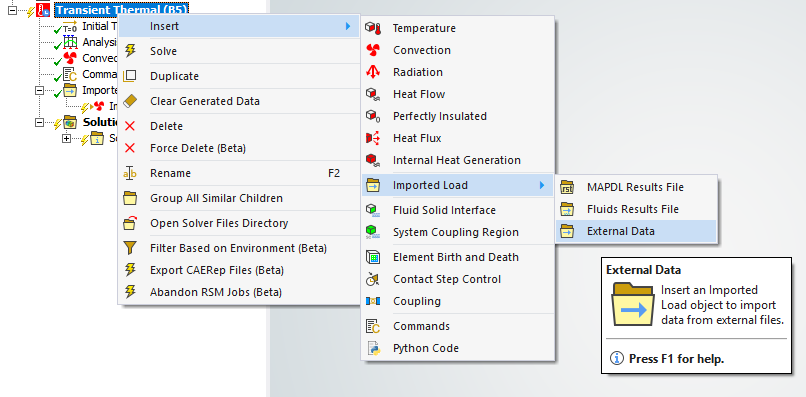Click 'Press F1 for help.' text
Image resolution: width=806 pixels, height=397 pixels.
(676, 359)
